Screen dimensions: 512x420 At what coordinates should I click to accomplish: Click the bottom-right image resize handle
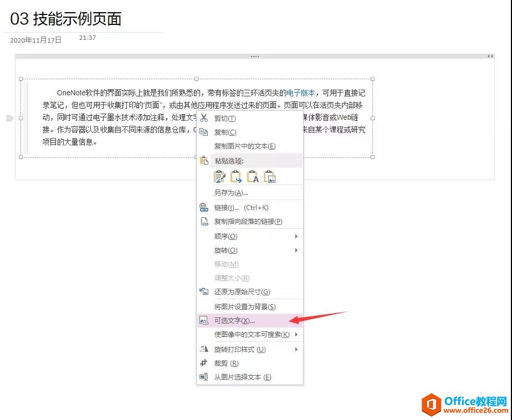[x=372, y=157]
